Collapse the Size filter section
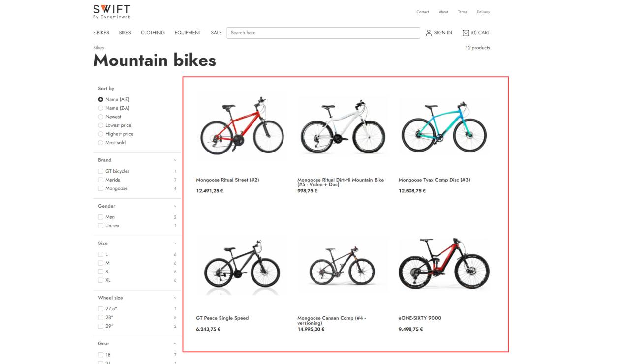The height and width of the screenshot is (364, 630). [x=175, y=243]
